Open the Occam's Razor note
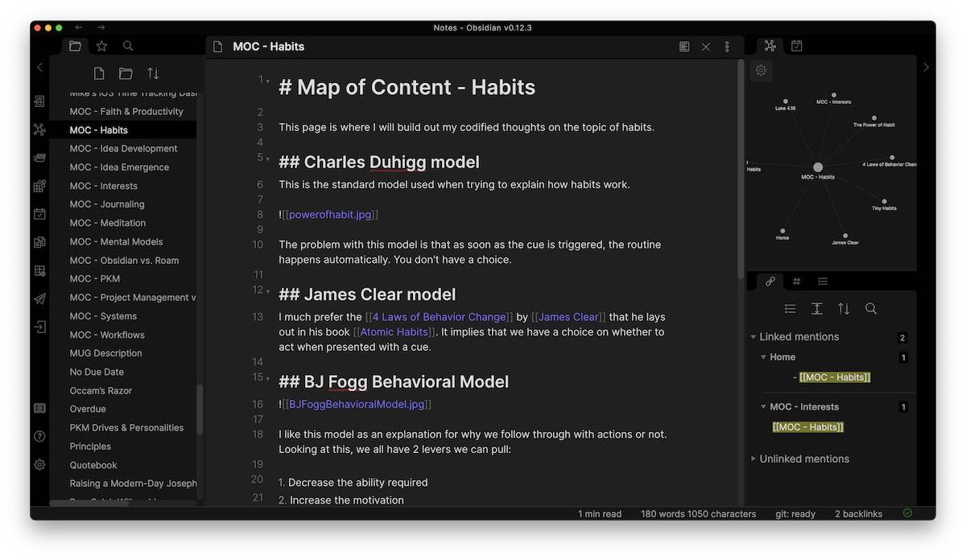 tap(101, 390)
